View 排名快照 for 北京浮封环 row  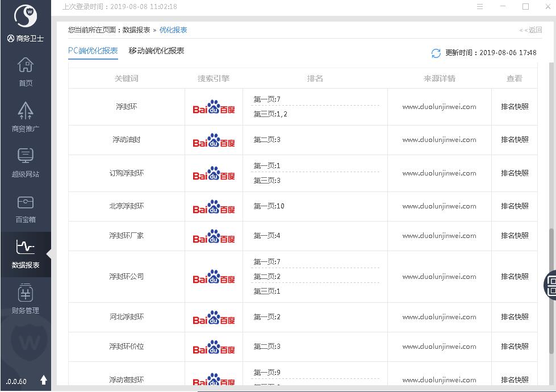pyautogui.click(x=515, y=206)
